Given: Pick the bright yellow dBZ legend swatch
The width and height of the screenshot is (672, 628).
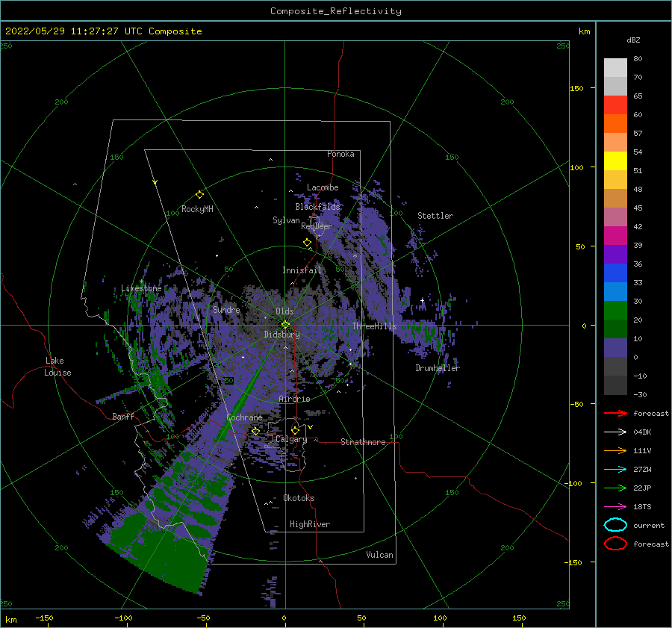Looking at the screenshot, I should 615,161.
